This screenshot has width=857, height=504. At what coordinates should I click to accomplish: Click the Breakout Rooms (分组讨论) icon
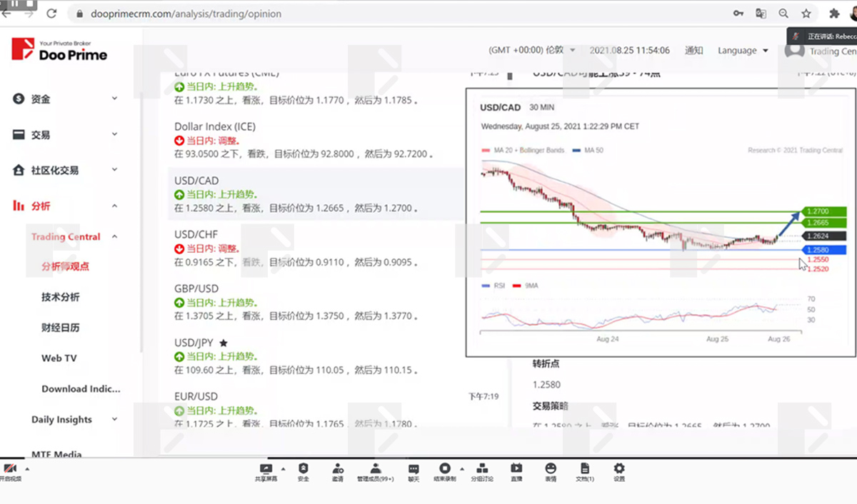[482, 470]
